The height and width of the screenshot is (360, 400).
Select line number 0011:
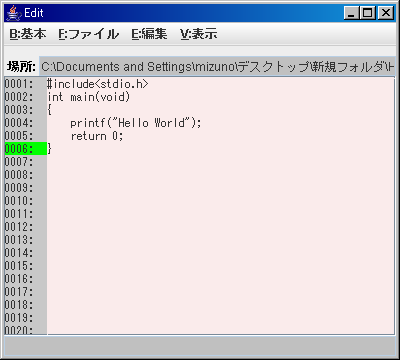tap(19, 214)
